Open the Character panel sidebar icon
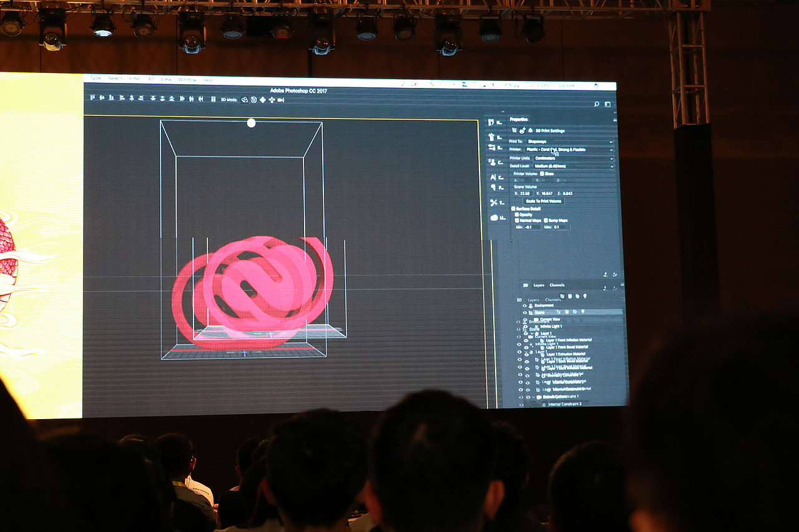Screen dimensions: 799x532 [494, 177]
